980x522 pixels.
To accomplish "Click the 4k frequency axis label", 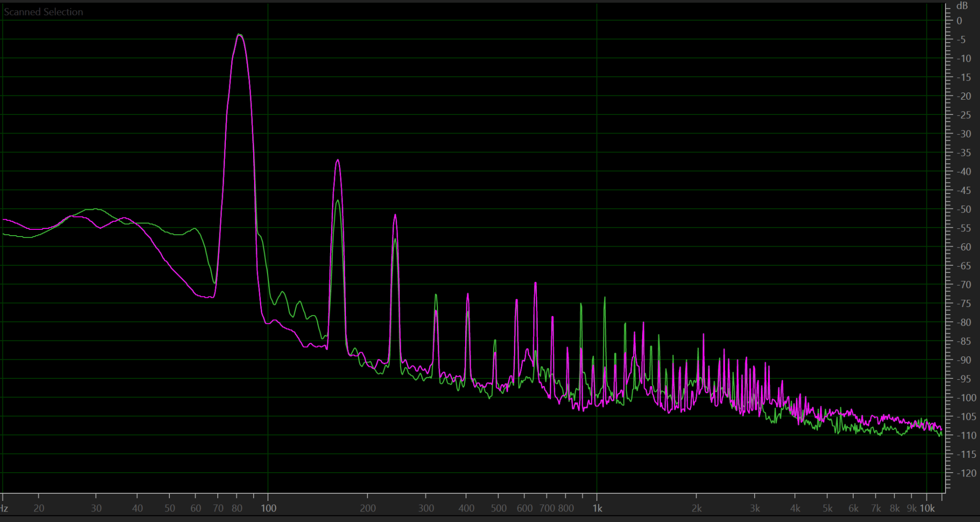I will pyautogui.click(x=795, y=508).
